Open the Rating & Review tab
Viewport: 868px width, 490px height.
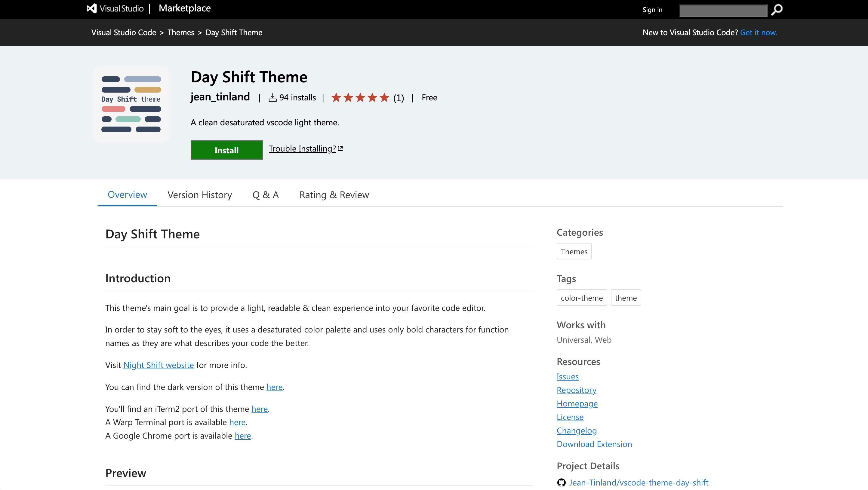pyautogui.click(x=334, y=195)
